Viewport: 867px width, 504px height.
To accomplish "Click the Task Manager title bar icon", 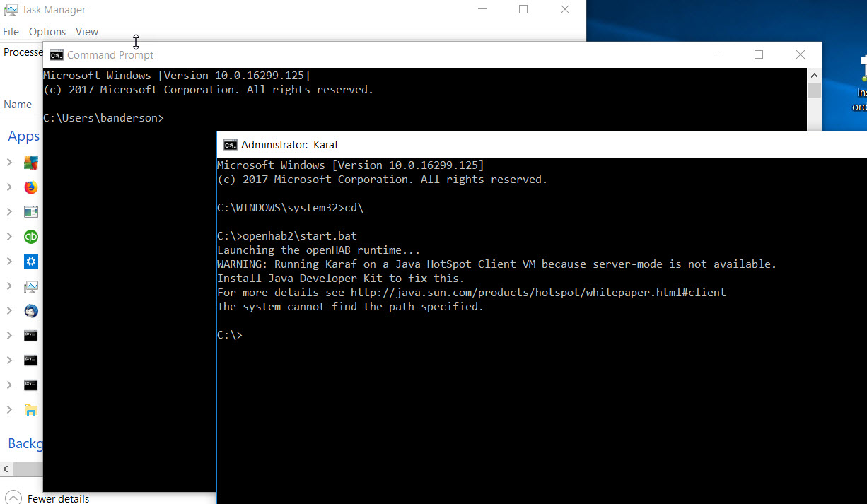I will [x=11, y=10].
